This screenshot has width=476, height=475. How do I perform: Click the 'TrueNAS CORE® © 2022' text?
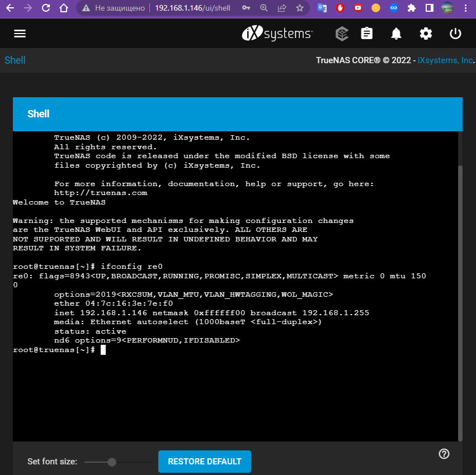364,60
